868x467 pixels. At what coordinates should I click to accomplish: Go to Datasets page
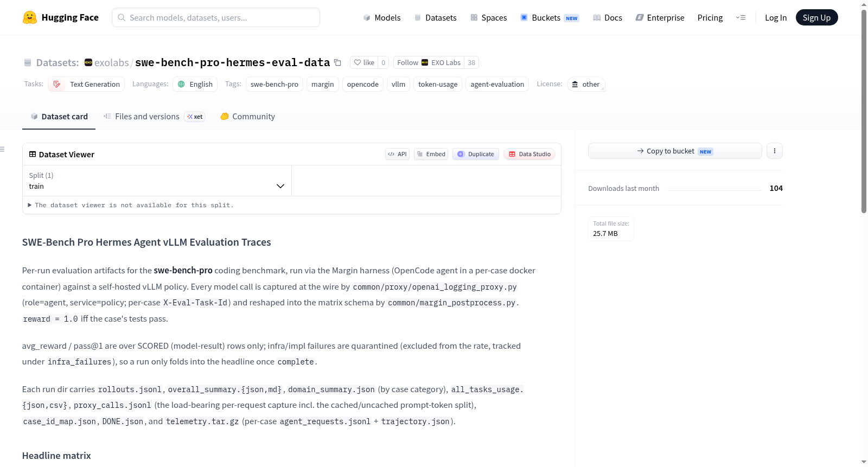point(435,17)
